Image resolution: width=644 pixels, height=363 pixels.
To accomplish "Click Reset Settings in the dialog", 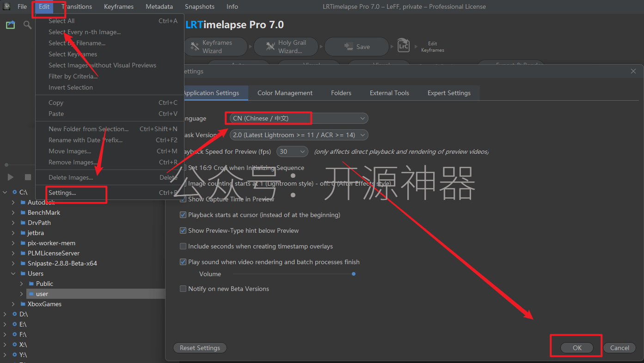I will [200, 347].
